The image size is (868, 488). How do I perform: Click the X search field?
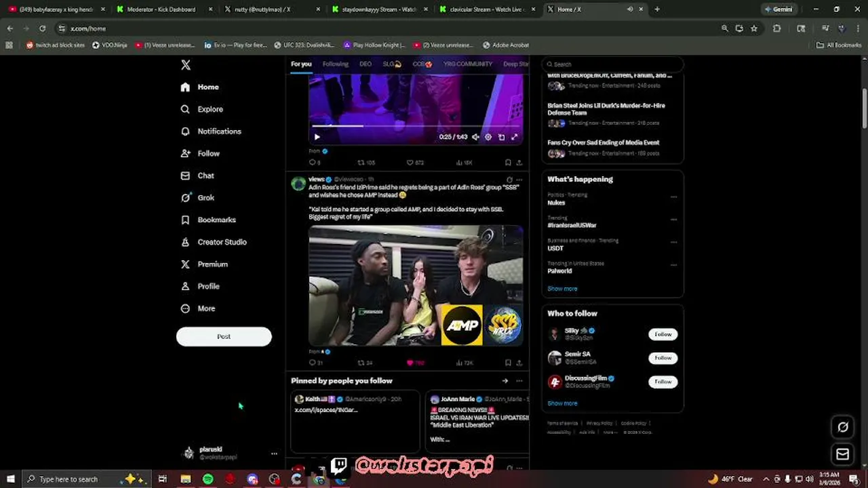pos(612,64)
